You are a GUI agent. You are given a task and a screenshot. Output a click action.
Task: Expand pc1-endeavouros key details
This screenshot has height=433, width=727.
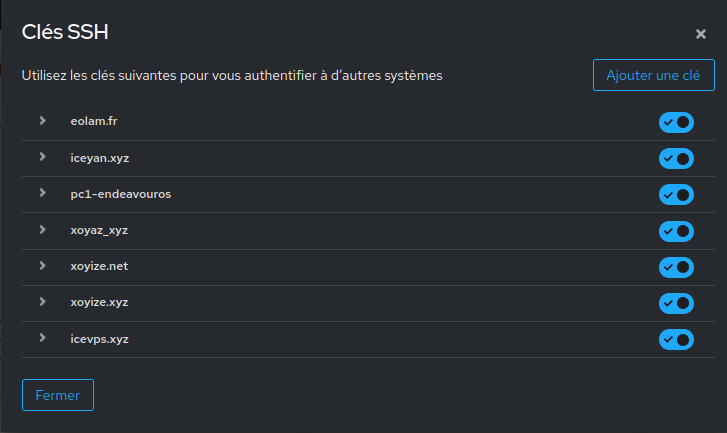[x=42, y=193]
